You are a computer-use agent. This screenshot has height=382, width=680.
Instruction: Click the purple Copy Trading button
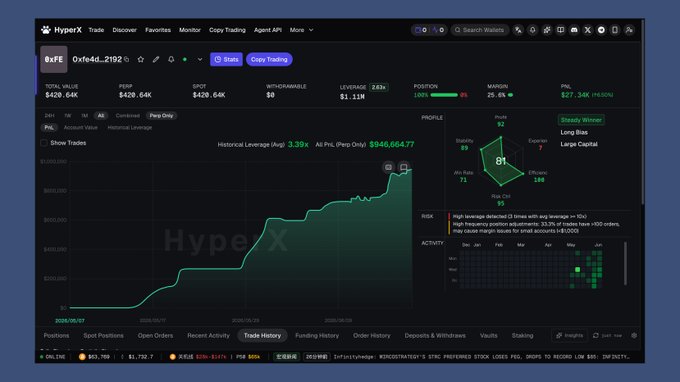(269, 59)
